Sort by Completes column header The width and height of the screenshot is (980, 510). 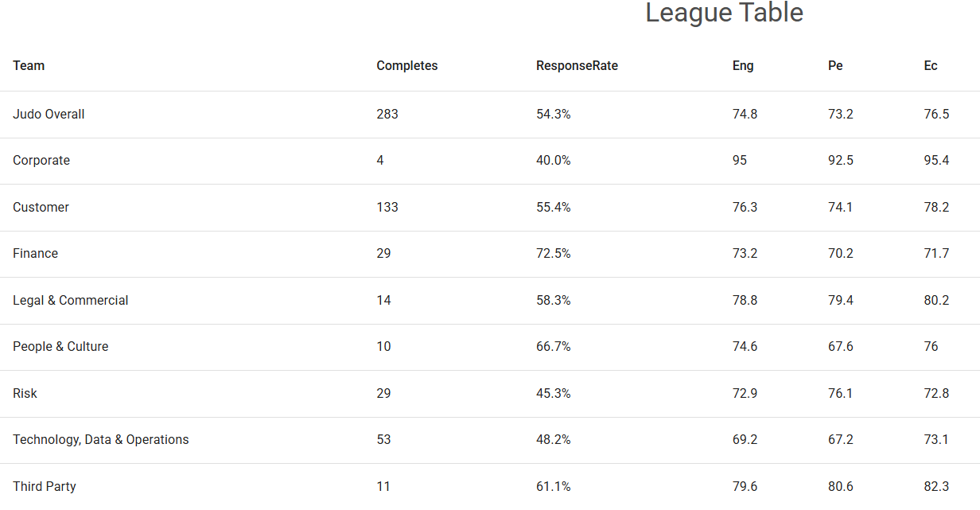[406, 66]
